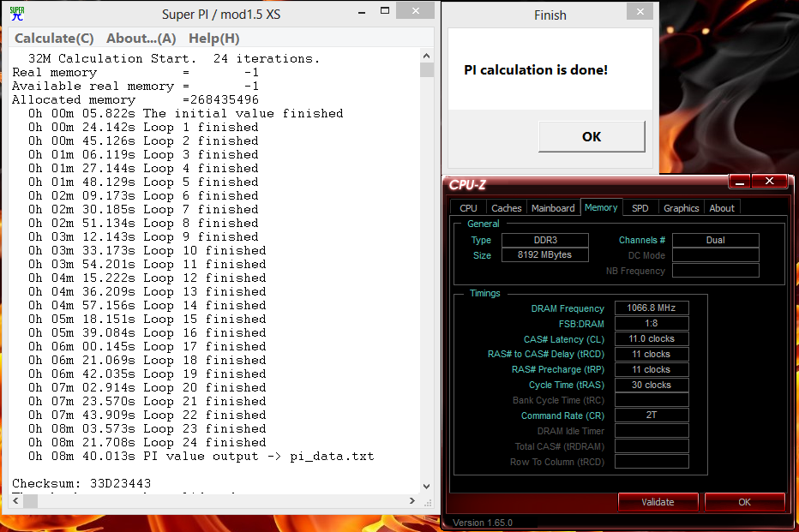
Task: Click '32M Calculation Start. 24 iterations.' line
Action: pos(174,58)
